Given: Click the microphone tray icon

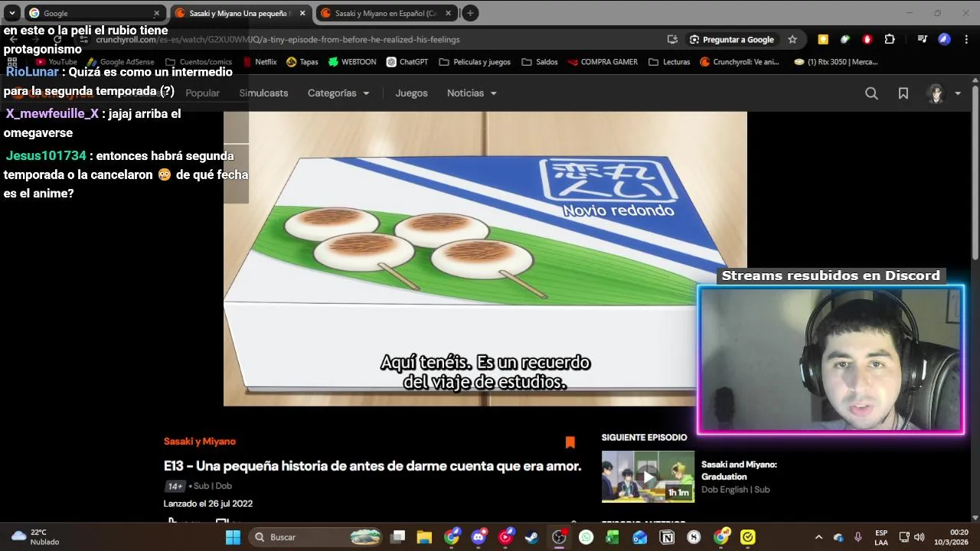Looking at the screenshot, I should [858, 537].
